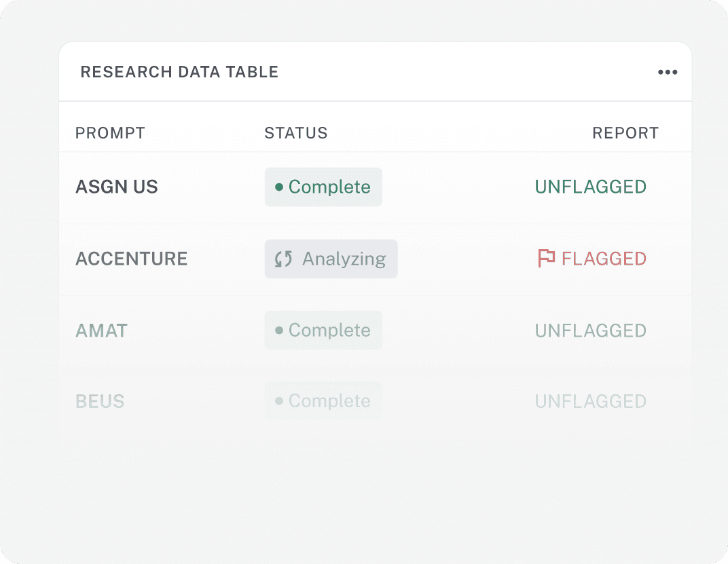Select the AMAT prompt name
728x564 pixels.
pos(101,331)
